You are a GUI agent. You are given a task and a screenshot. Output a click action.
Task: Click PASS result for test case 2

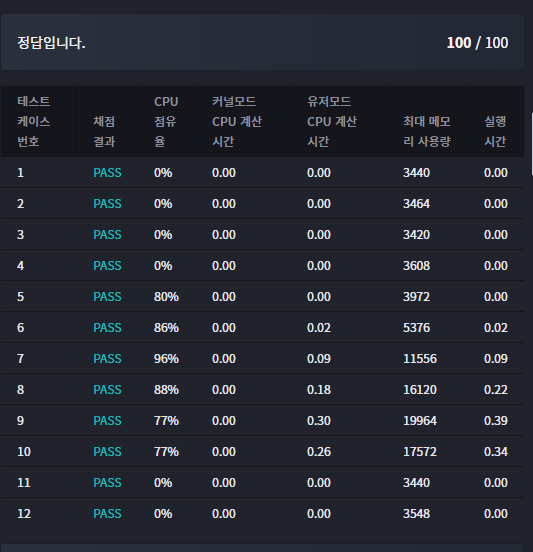tap(107, 204)
